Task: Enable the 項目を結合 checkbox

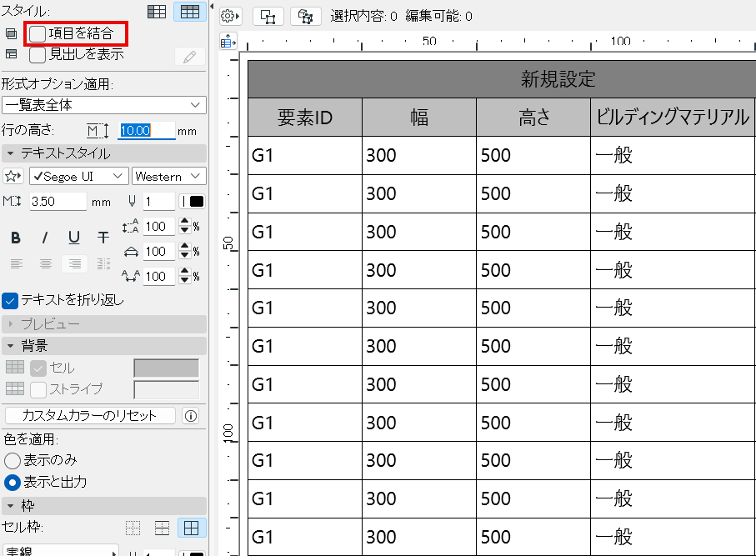Action: (x=38, y=33)
